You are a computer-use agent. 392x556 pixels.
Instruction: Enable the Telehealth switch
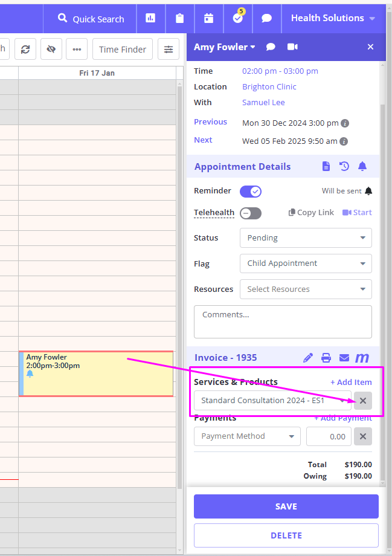251,213
